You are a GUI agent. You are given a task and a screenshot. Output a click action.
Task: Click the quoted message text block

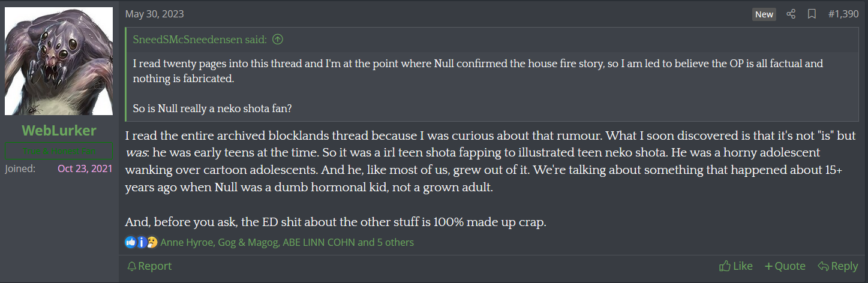477,71
